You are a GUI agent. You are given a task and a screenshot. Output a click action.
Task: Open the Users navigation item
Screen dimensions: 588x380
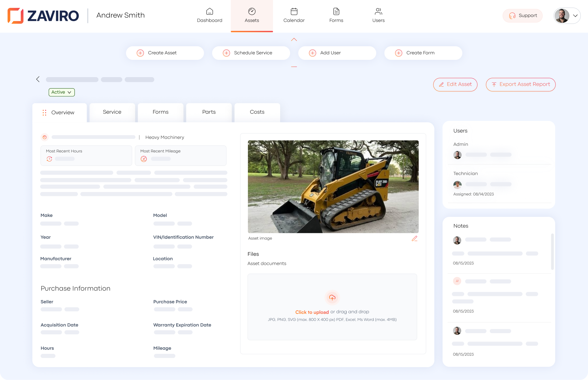[x=378, y=16]
